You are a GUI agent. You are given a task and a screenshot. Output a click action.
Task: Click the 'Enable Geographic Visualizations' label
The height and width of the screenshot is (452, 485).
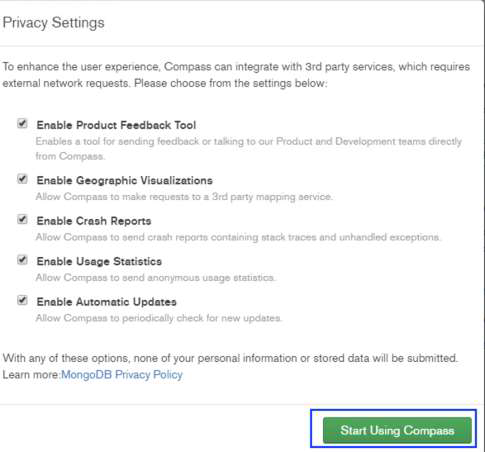coord(124,180)
